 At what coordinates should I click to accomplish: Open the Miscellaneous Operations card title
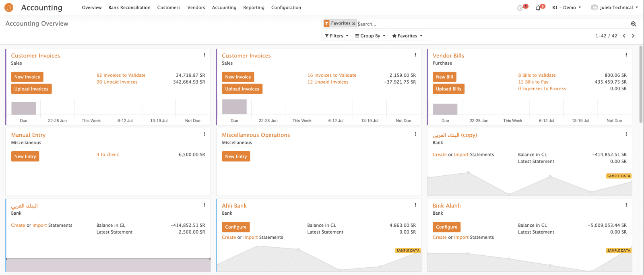256,135
